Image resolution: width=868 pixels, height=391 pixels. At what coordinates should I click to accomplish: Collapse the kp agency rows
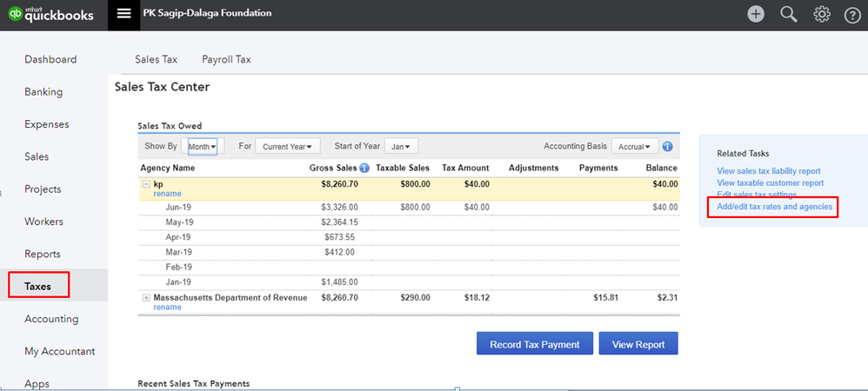pyautogui.click(x=145, y=184)
